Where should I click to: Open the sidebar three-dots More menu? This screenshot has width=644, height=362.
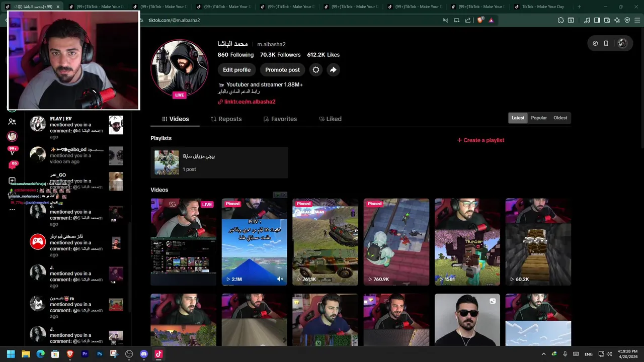point(12,210)
